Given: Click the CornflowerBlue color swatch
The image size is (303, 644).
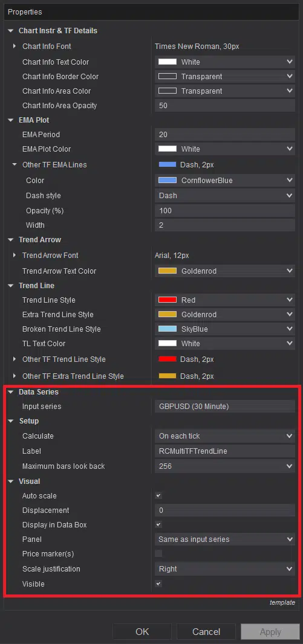Looking at the screenshot, I should click(168, 180).
